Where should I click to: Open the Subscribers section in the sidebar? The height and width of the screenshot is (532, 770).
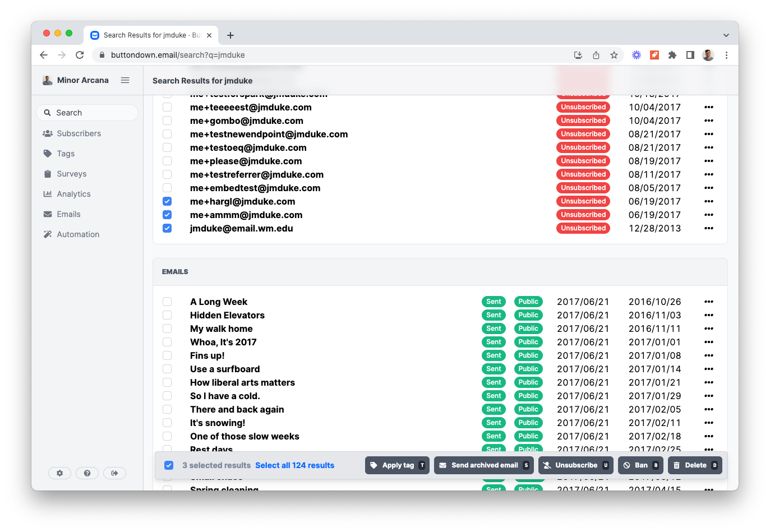[x=77, y=133]
